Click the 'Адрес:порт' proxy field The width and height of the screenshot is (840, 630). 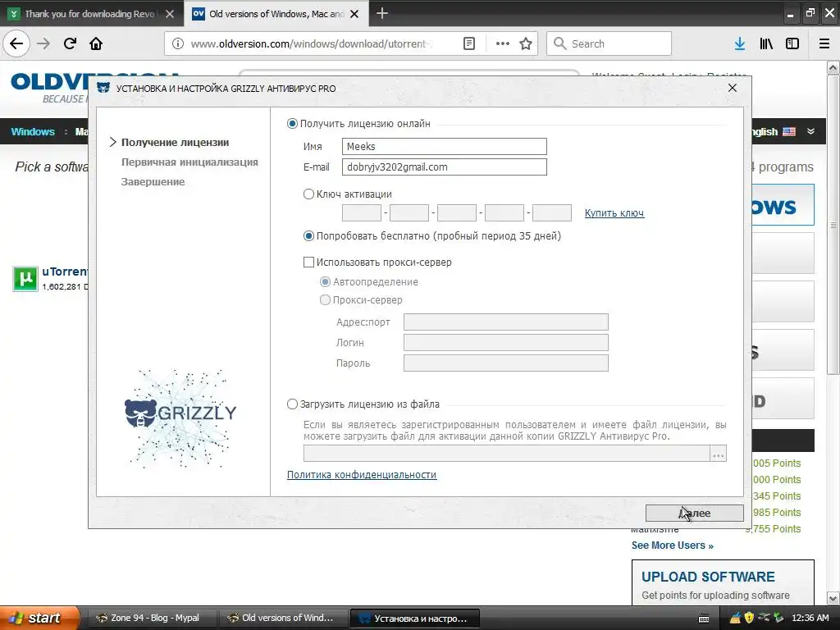point(505,322)
